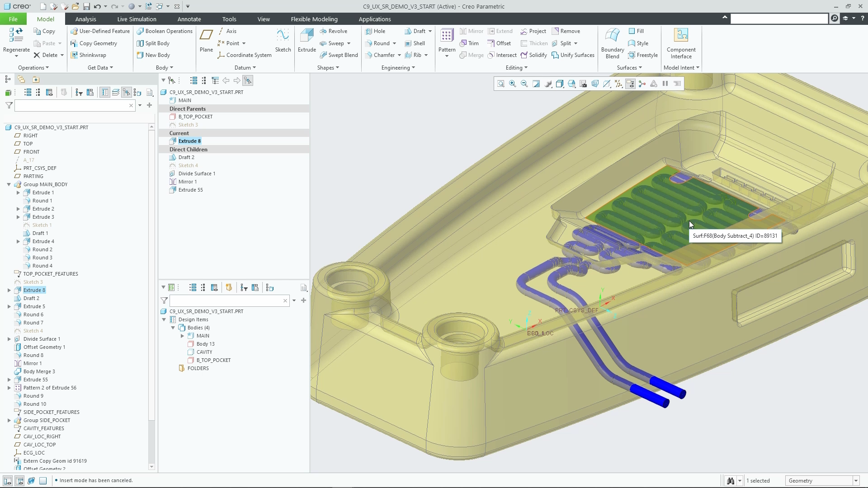Switch to the Annotate tab
This screenshot has width=868, height=488.
[189, 19]
